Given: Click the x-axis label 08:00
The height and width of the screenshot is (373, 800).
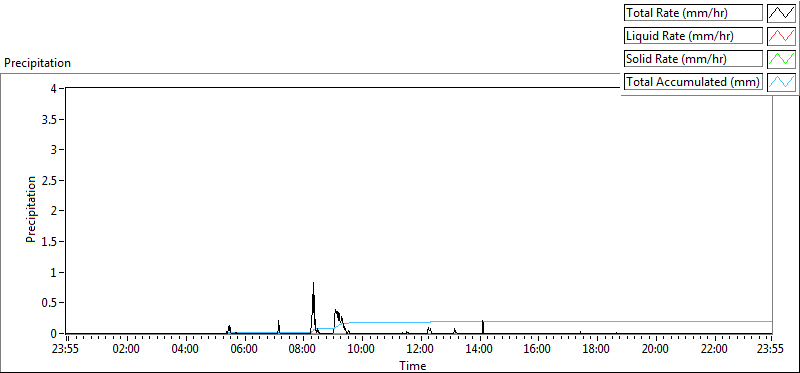Looking at the screenshot, I should (x=302, y=349).
